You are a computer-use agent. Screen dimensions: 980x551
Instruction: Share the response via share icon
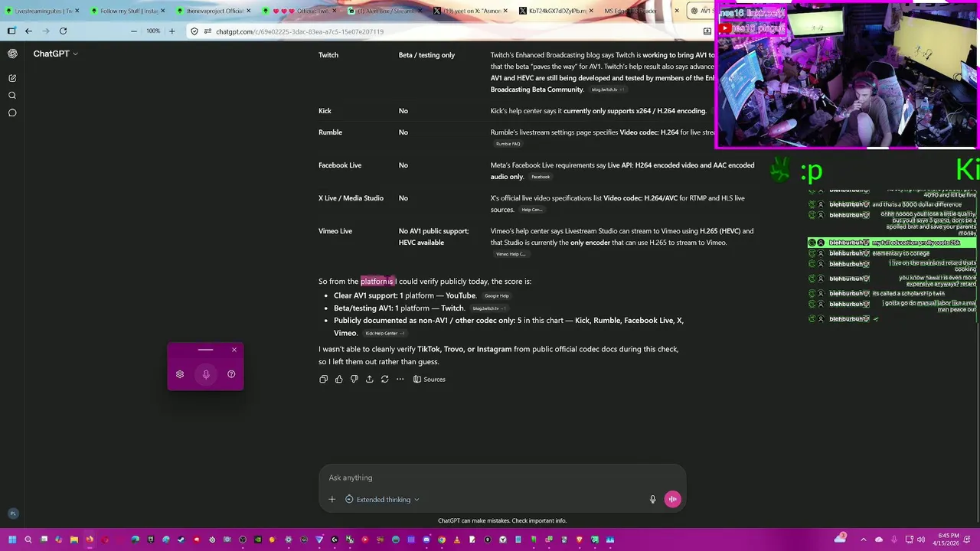369,379
